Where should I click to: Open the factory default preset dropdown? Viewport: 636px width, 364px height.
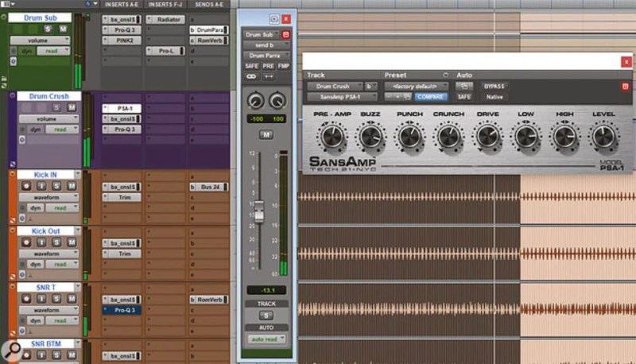point(417,87)
